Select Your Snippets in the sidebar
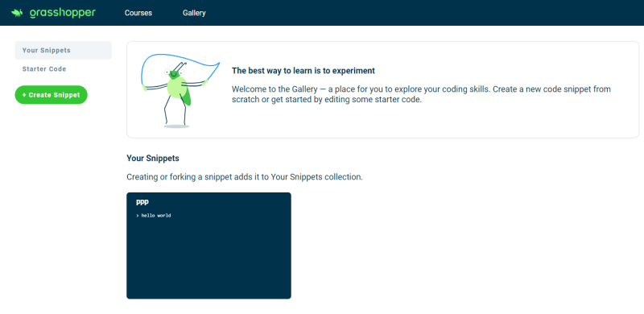 [64, 50]
